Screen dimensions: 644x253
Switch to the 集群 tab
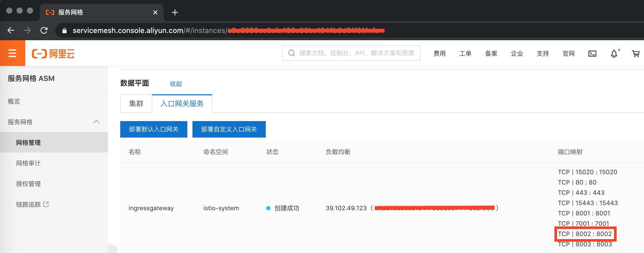point(136,103)
